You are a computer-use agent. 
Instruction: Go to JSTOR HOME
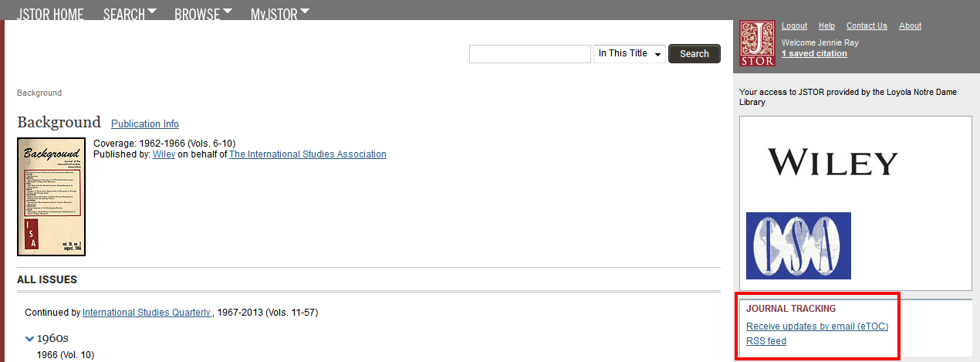50,14
